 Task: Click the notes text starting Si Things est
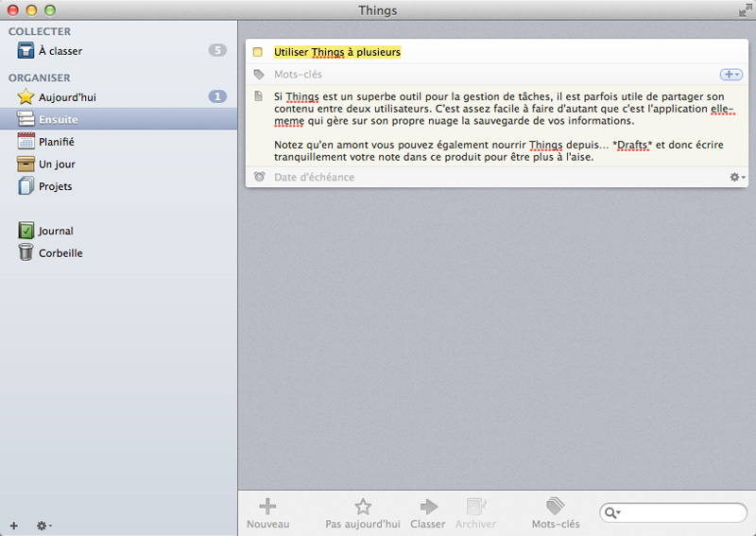click(504, 109)
